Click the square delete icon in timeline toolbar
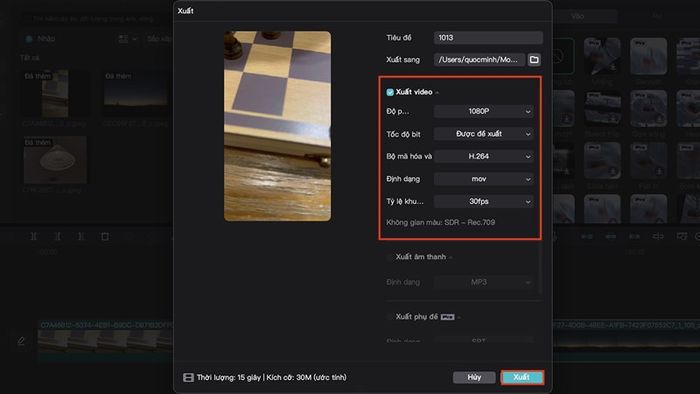This screenshot has height=394, width=700. click(x=105, y=236)
